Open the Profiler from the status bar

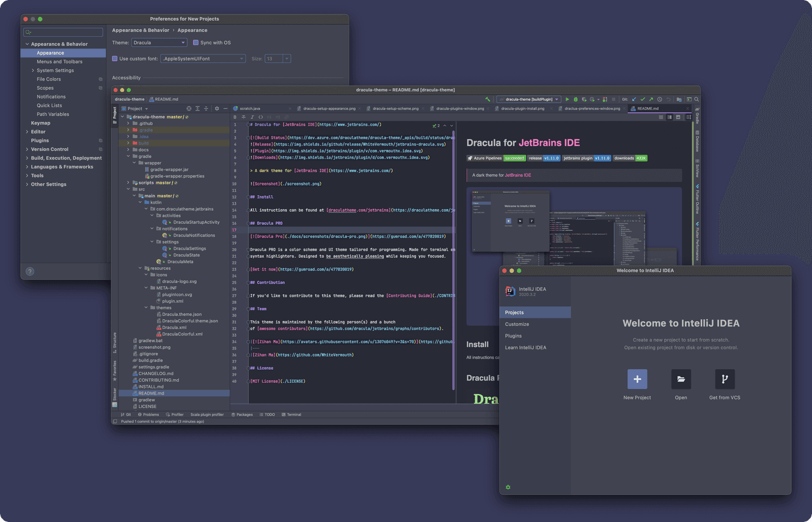(175, 414)
